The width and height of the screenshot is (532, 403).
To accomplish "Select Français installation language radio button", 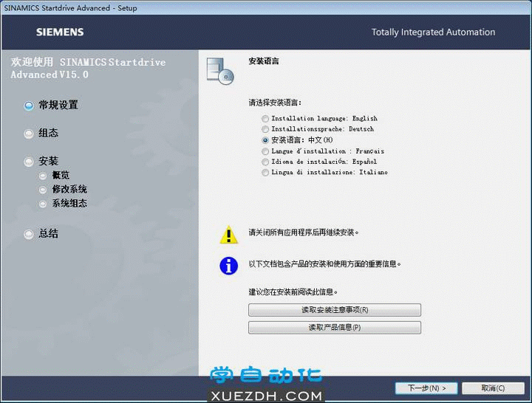I will [265, 151].
